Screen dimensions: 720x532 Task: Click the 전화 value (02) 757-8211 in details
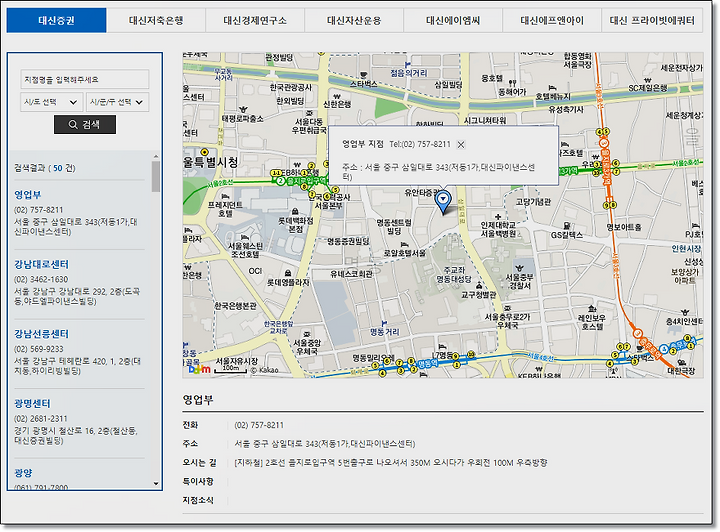[259, 425]
